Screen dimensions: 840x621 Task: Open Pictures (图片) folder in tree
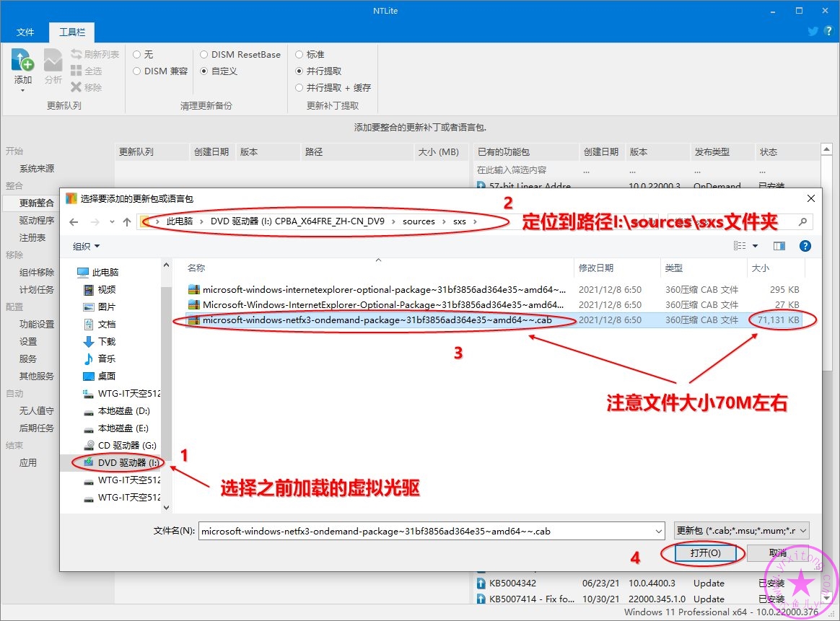coord(100,307)
